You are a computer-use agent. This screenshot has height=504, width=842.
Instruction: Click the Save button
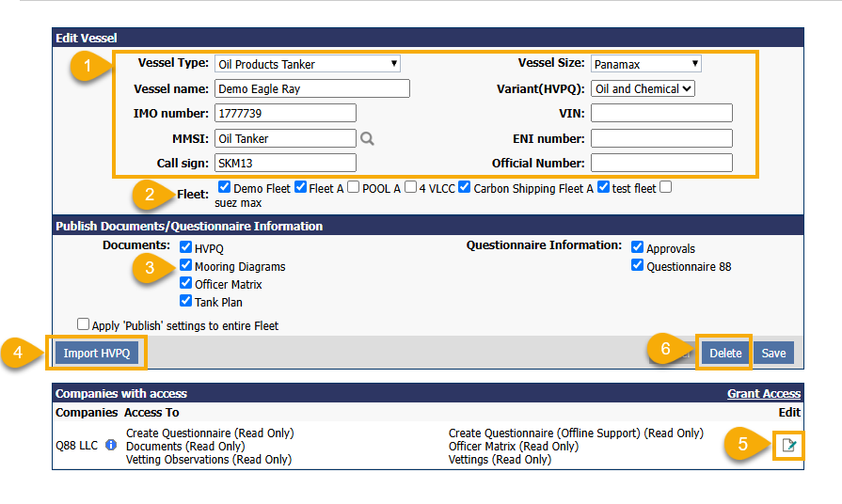(x=773, y=354)
